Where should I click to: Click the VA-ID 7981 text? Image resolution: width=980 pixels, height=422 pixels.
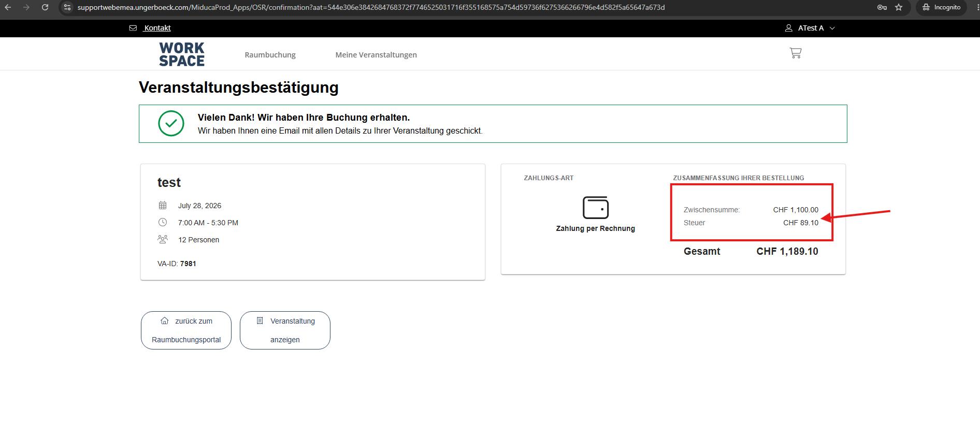point(177,264)
